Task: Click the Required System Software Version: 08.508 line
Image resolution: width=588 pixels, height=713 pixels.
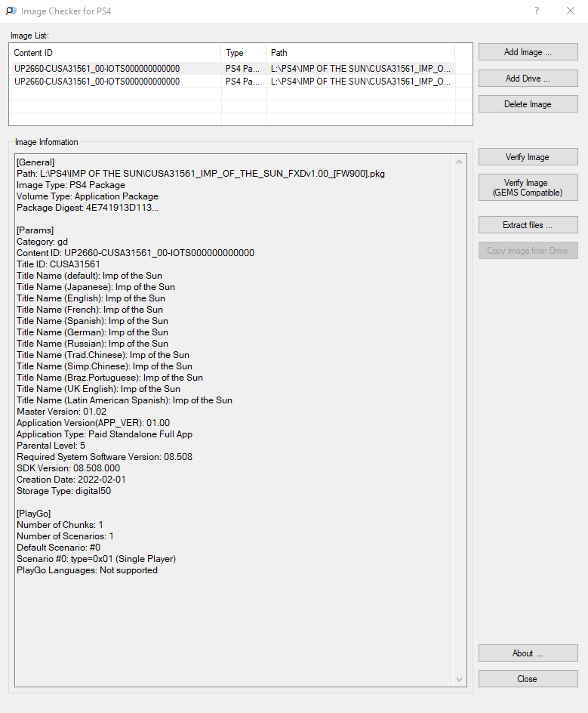Action: pos(104,457)
